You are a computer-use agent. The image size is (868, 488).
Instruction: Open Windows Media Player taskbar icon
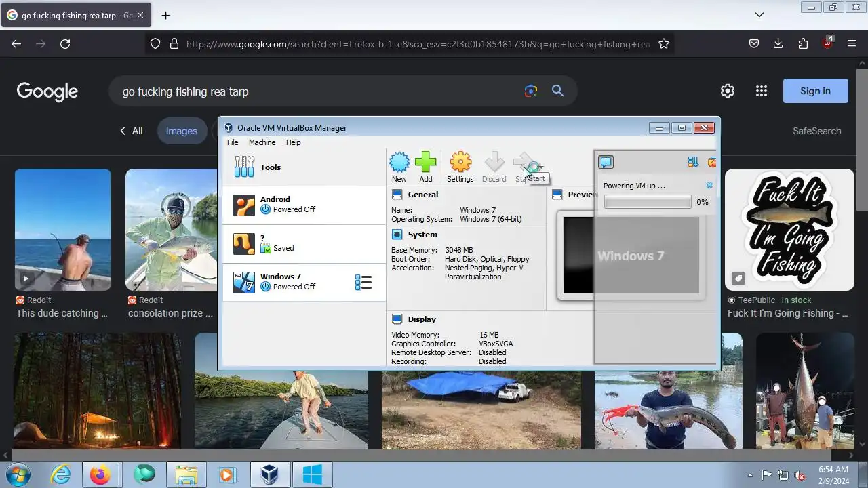pos(226,474)
